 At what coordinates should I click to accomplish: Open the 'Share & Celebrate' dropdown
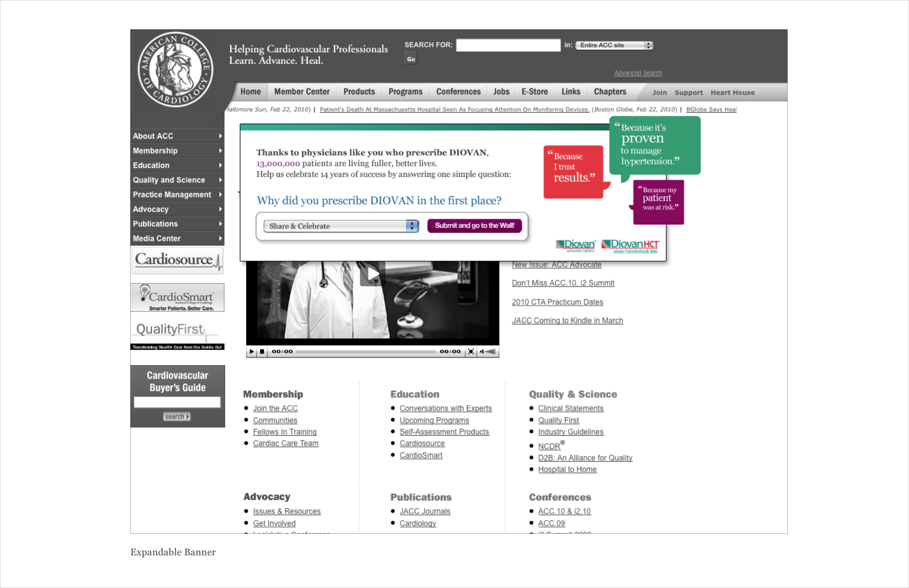coord(341,226)
